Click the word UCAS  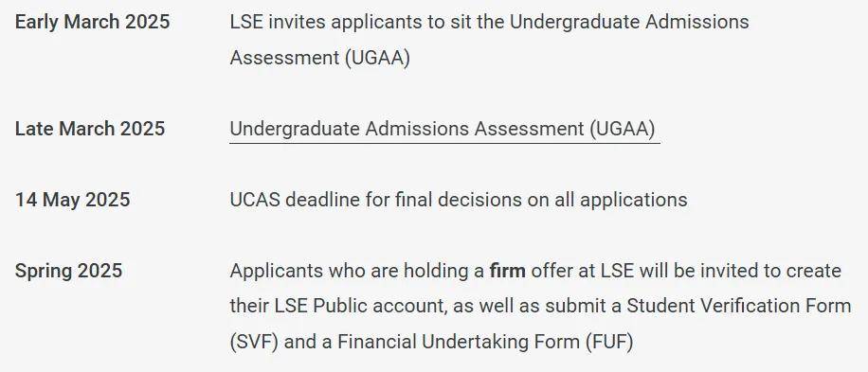point(255,200)
